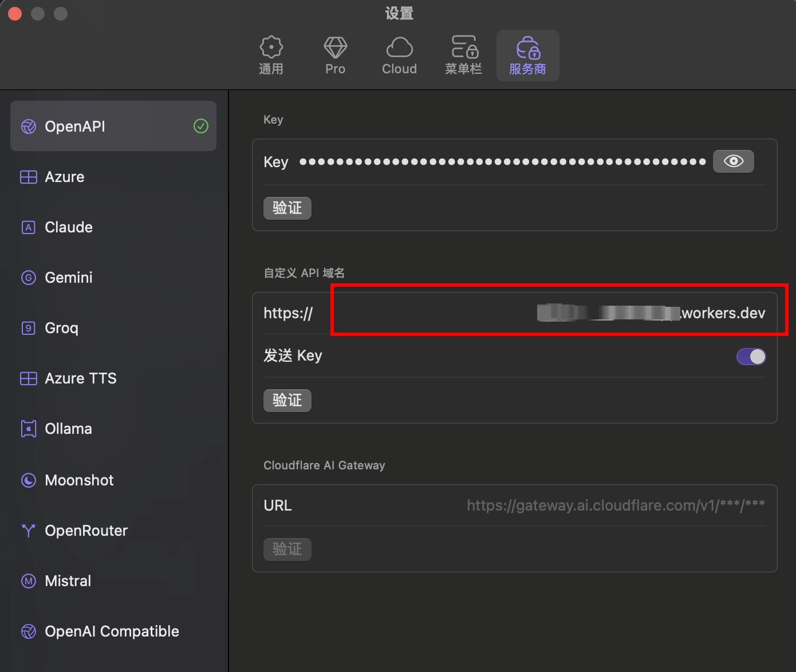The width and height of the screenshot is (796, 672).
Task: Click the 服务商 cloud lock icon
Action: [x=528, y=48]
